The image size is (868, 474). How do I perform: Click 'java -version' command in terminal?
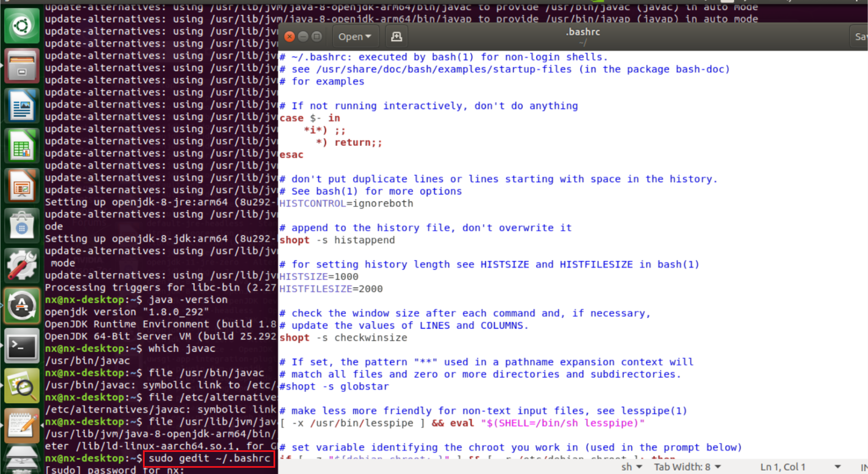[x=188, y=300]
